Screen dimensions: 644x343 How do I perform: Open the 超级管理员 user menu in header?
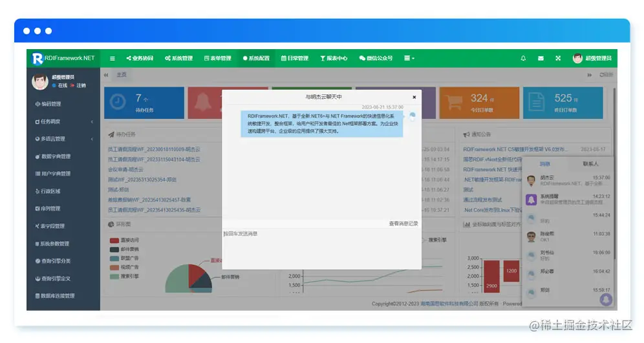click(x=592, y=58)
